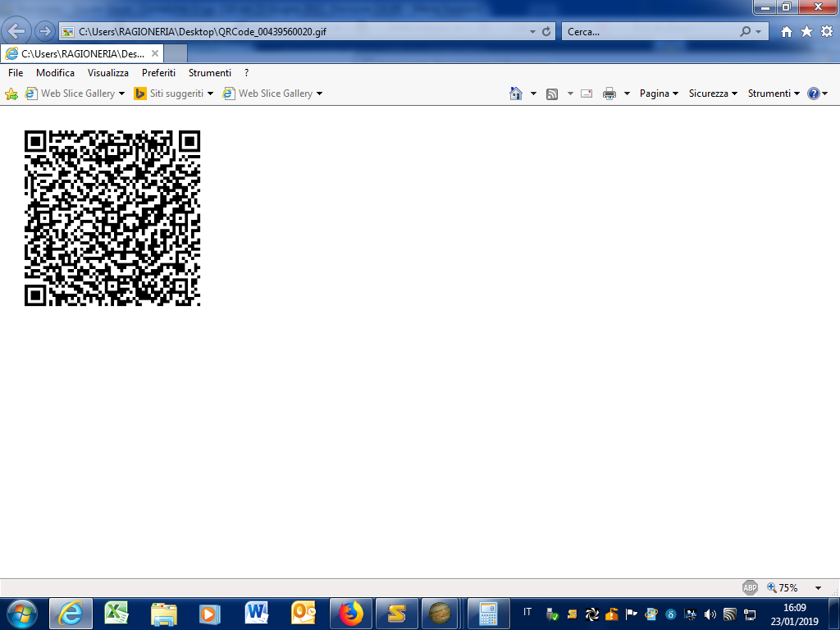
Task: Click the QR code image
Action: 112,218
